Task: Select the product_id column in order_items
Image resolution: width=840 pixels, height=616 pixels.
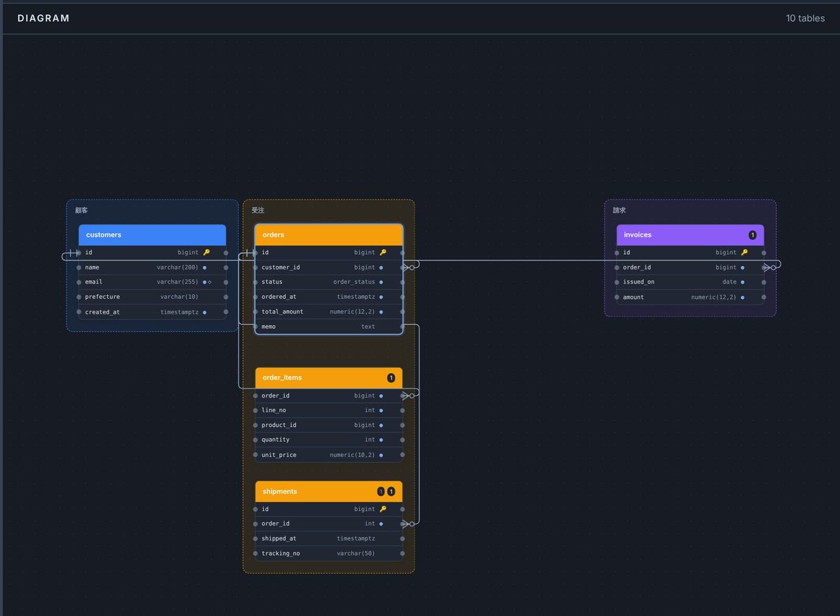Action: pos(329,425)
